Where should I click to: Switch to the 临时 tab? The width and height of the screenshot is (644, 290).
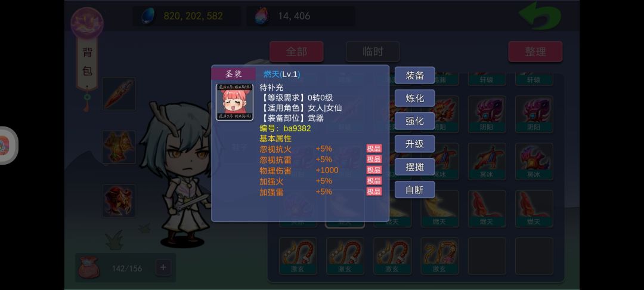pos(373,52)
